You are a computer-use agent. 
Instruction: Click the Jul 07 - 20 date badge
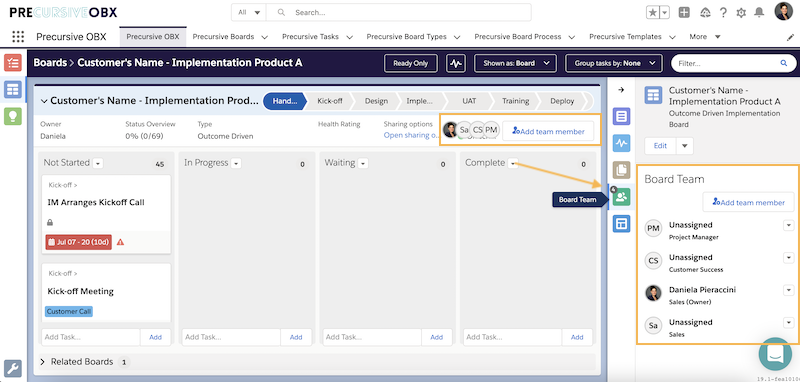click(x=79, y=242)
